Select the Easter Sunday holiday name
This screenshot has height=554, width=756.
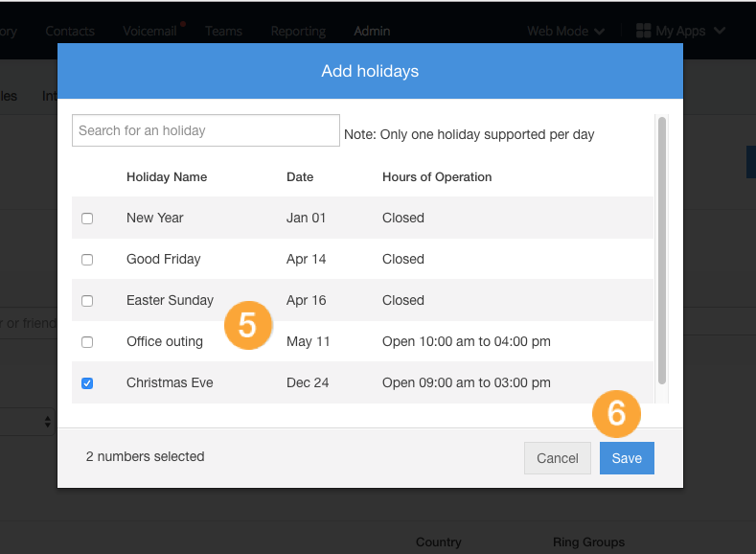click(170, 300)
